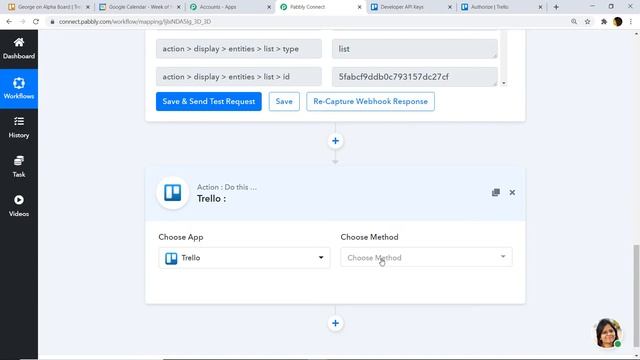The height and width of the screenshot is (360, 640).
Task: Open Workflows in the sidebar
Action: click(x=19, y=89)
